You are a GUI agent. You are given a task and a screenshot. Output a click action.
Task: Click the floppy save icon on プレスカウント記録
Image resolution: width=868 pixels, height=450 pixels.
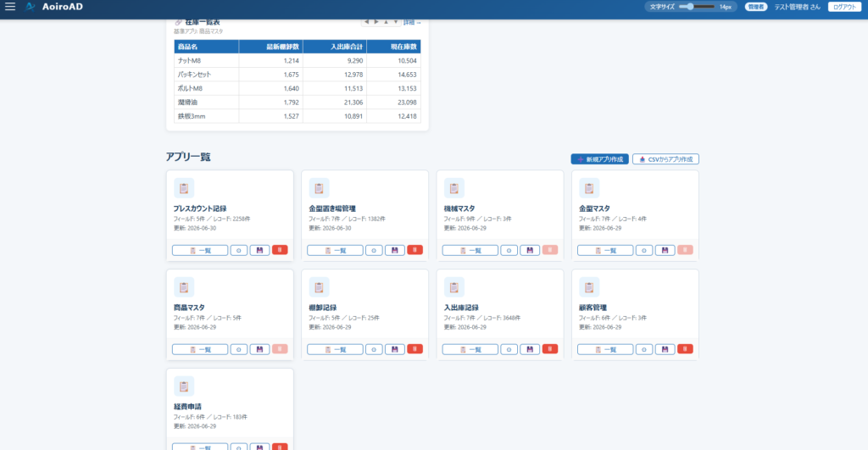(259, 250)
